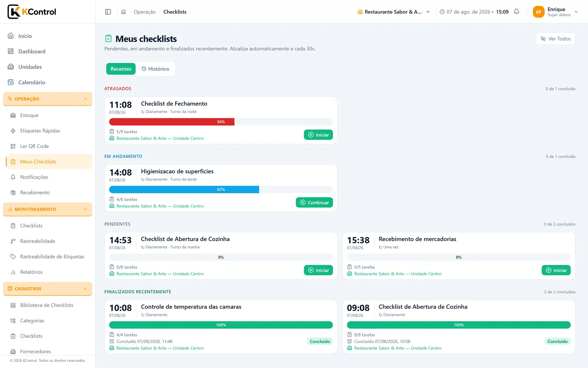Open Checklists under Cadastros

coord(47,336)
